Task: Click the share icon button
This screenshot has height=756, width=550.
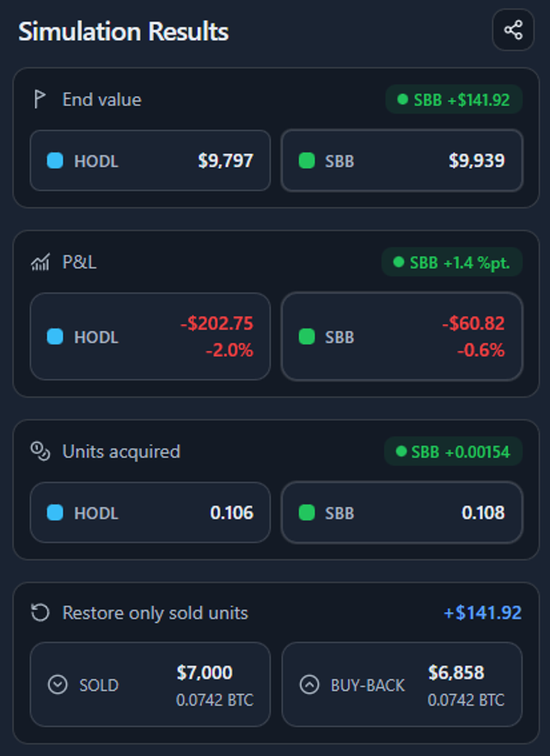Action: (513, 30)
